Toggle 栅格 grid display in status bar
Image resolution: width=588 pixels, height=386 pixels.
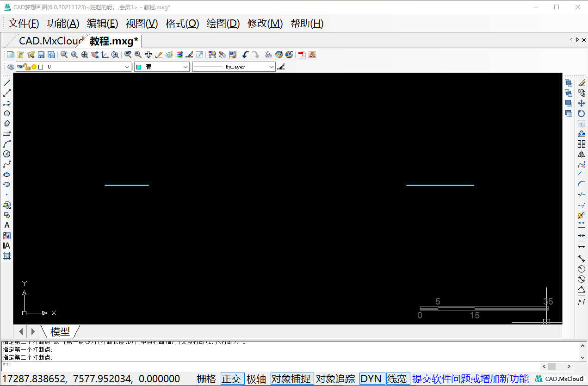coord(206,379)
